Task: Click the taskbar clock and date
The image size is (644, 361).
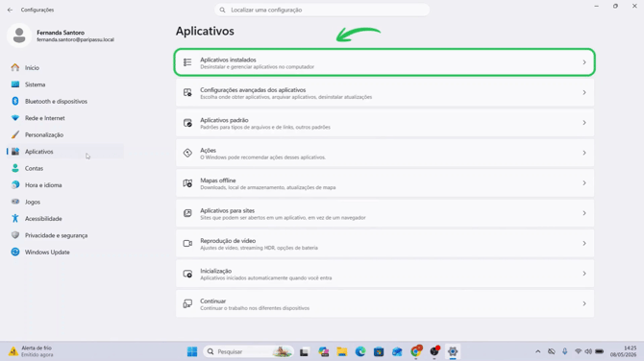Action: tap(623, 351)
